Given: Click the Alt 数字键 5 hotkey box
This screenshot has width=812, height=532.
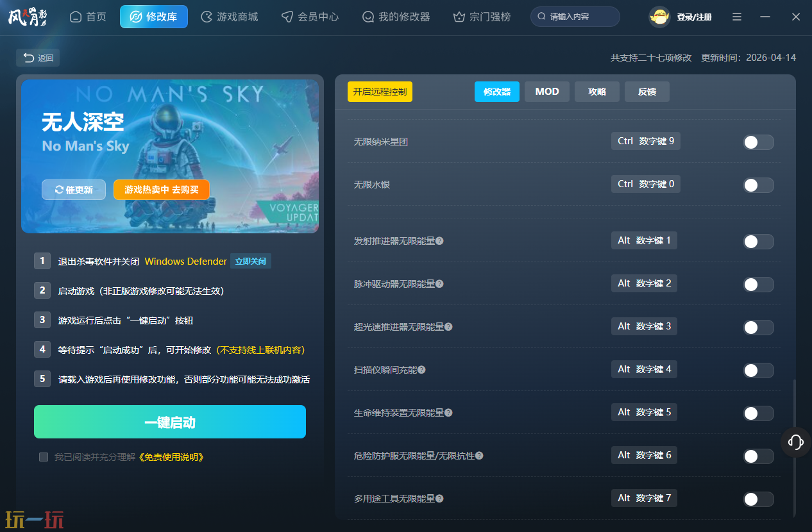Looking at the screenshot, I should [644, 412].
